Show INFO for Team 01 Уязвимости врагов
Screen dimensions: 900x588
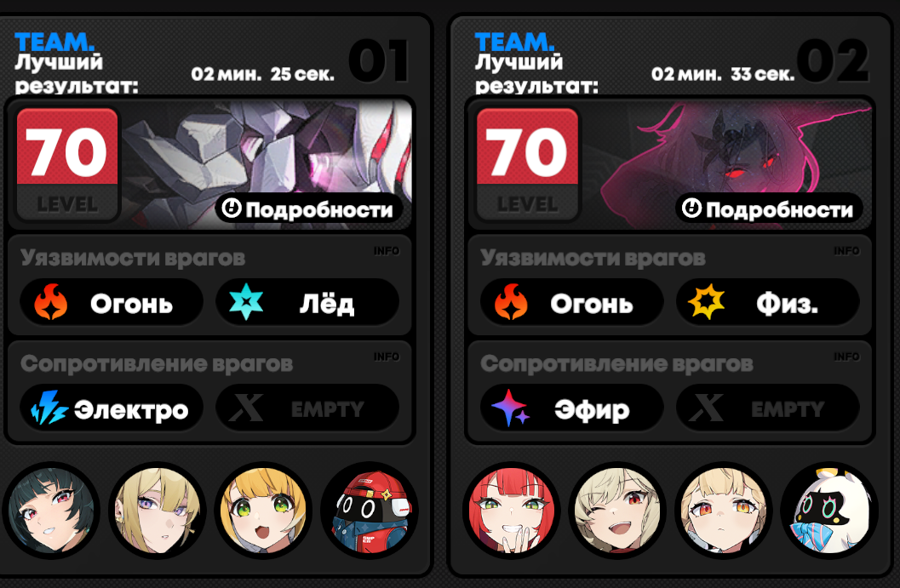coord(387,251)
